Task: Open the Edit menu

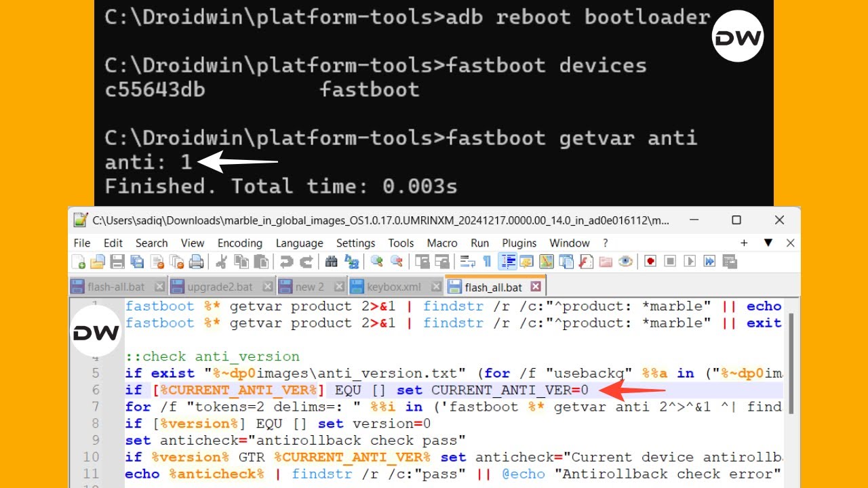Action: click(113, 243)
